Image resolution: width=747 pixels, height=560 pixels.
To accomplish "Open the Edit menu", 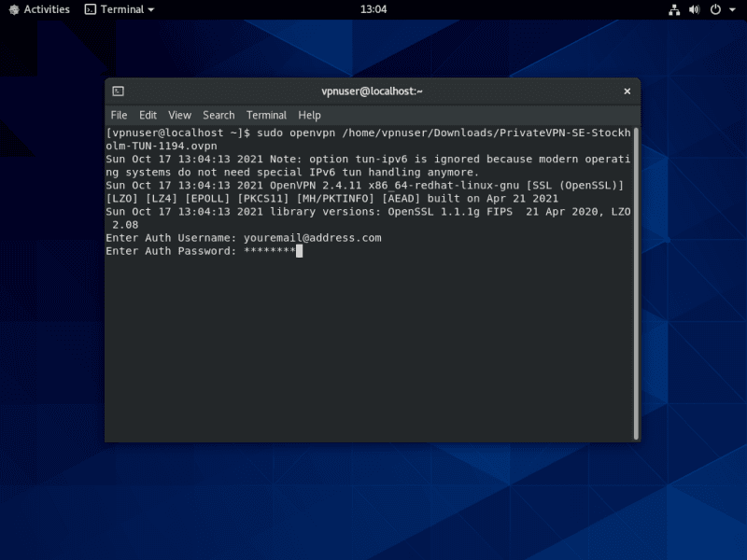I will click(148, 115).
